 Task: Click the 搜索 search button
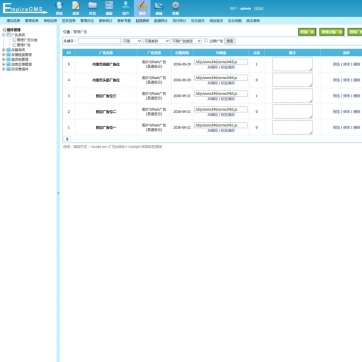230,41
